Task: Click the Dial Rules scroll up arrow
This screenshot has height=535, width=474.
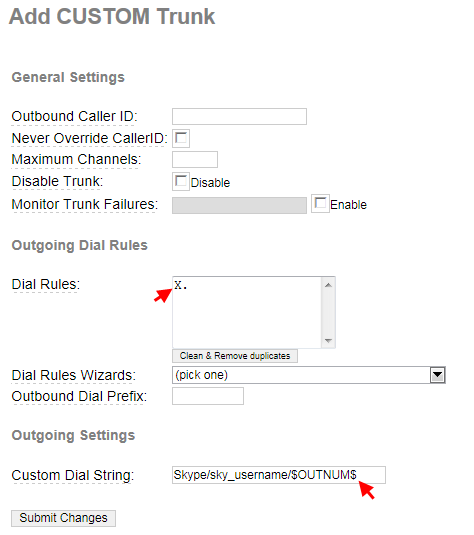Action: pyautogui.click(x=328, y=285)
